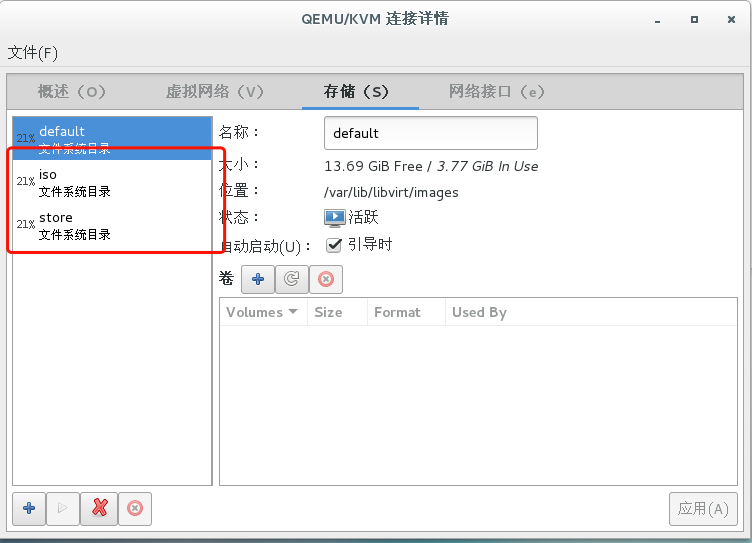Select the default storage pool
The width and height of the screenshot is (752, 543).
(x=112, y=138)
